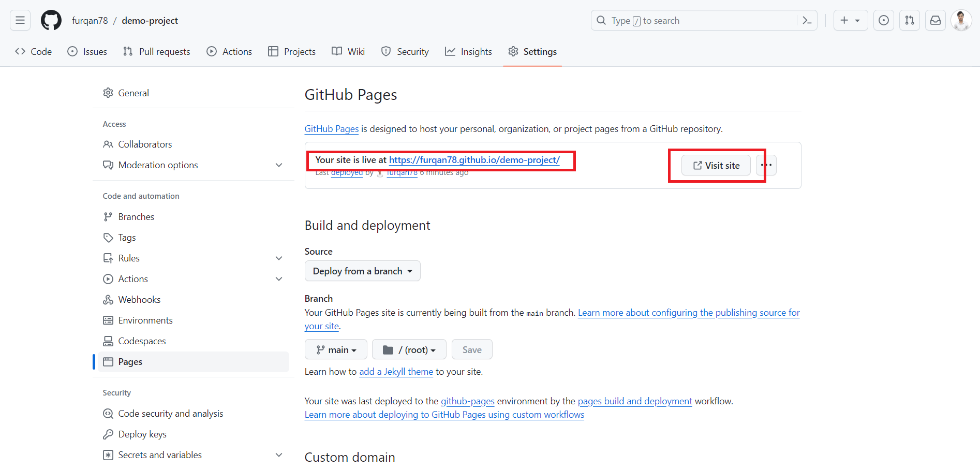Open the 'deployed' link under site URL

click(347, 173)
